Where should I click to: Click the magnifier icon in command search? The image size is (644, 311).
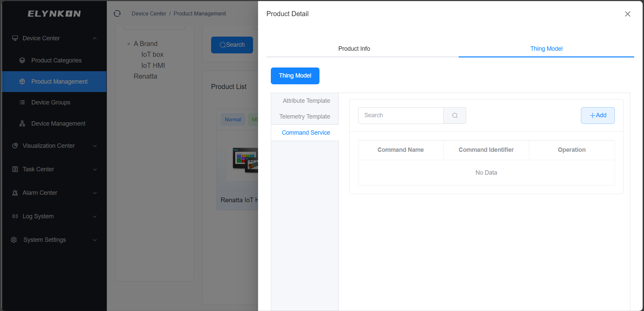point(455,116)
